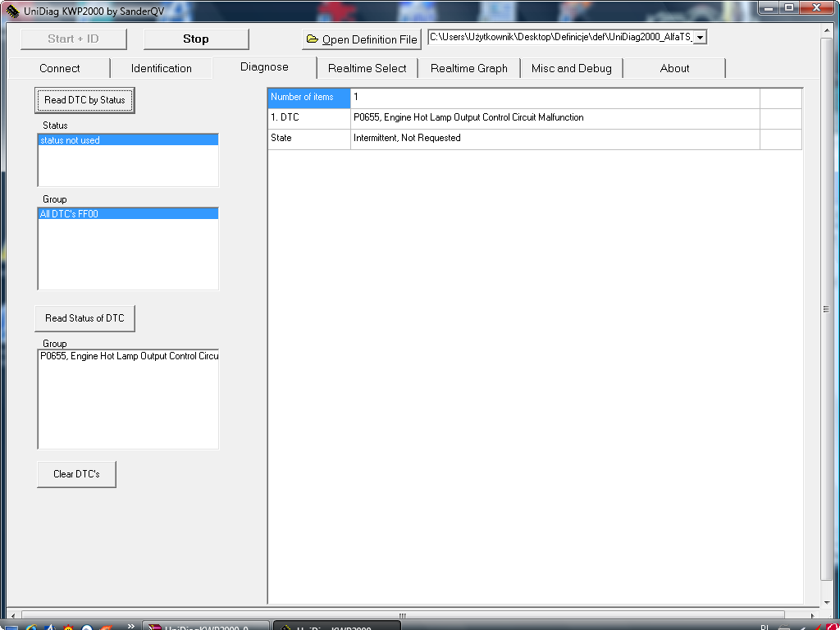
Task: Click the UniDiag chip icon in title bar
Action: click(x=11, y=11)
